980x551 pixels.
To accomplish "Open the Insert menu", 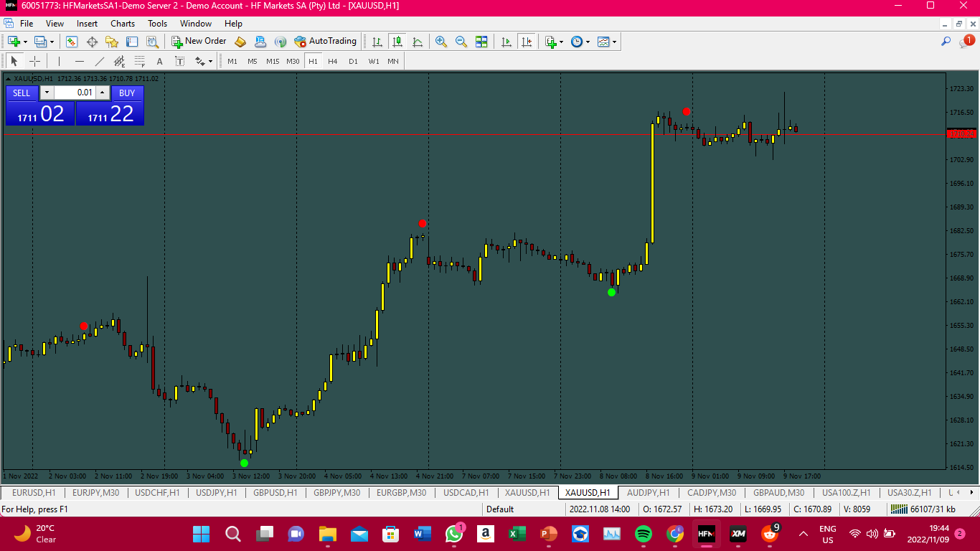I will 88,24.
